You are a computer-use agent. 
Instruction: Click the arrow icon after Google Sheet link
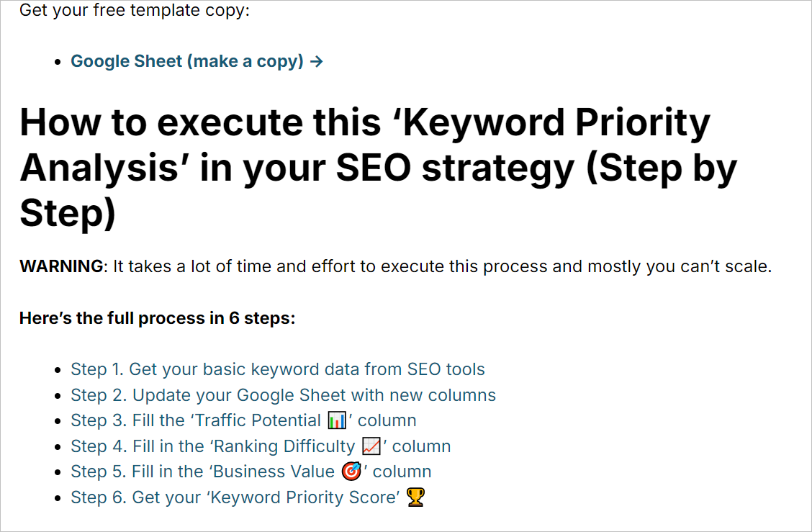(x=317, y=62)
